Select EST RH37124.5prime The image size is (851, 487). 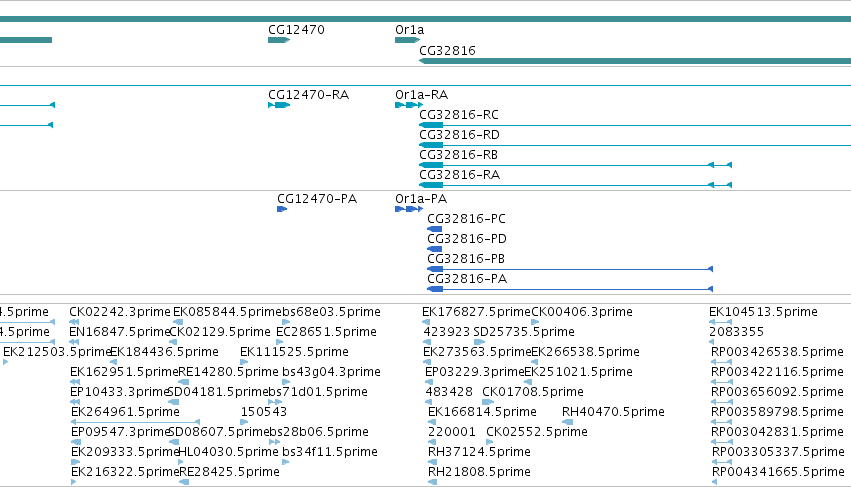(479, 452)
